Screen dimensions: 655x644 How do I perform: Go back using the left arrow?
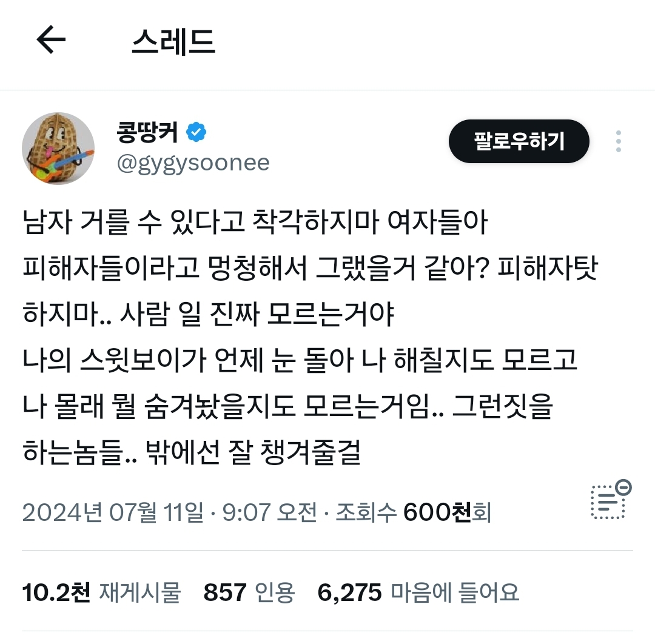[51, 39]
